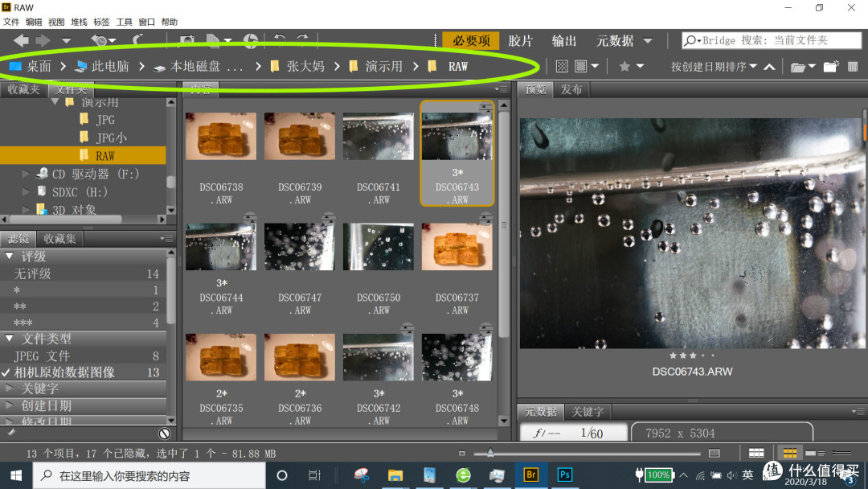Click the delete trash icon in toolbar
Image resolution: width=868 pixels, height=489 pixels.
point(853,67)
